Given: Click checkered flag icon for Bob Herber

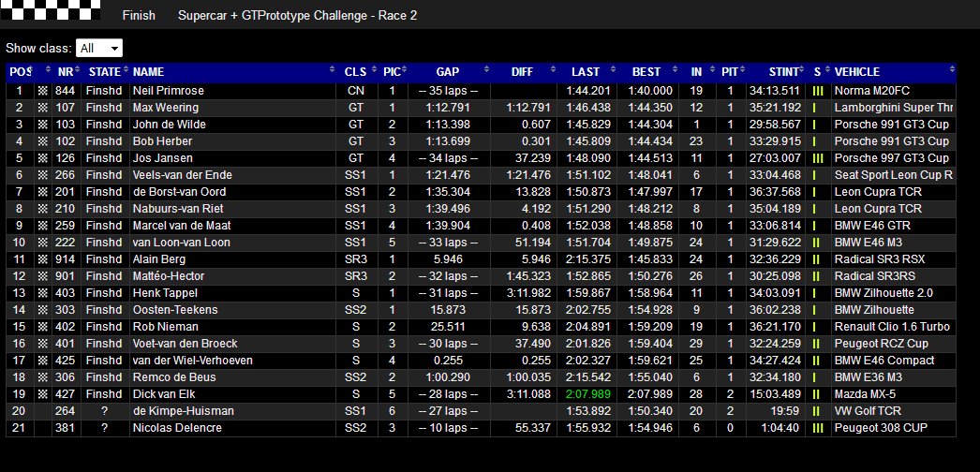Looking at the screenshot, I should point(42,141).
